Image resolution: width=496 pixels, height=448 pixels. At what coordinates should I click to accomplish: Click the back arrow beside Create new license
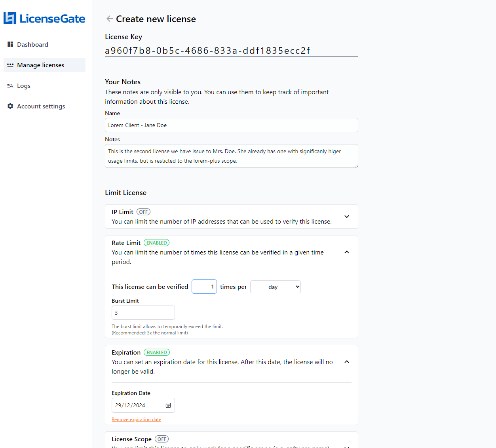pos(110,19)
